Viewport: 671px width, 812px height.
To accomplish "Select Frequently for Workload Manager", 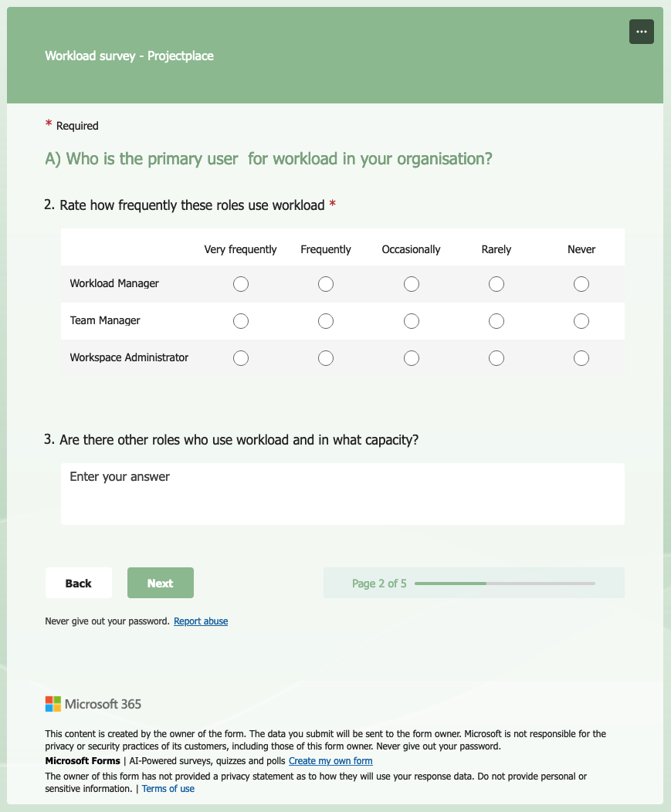I will coord(326,284).
